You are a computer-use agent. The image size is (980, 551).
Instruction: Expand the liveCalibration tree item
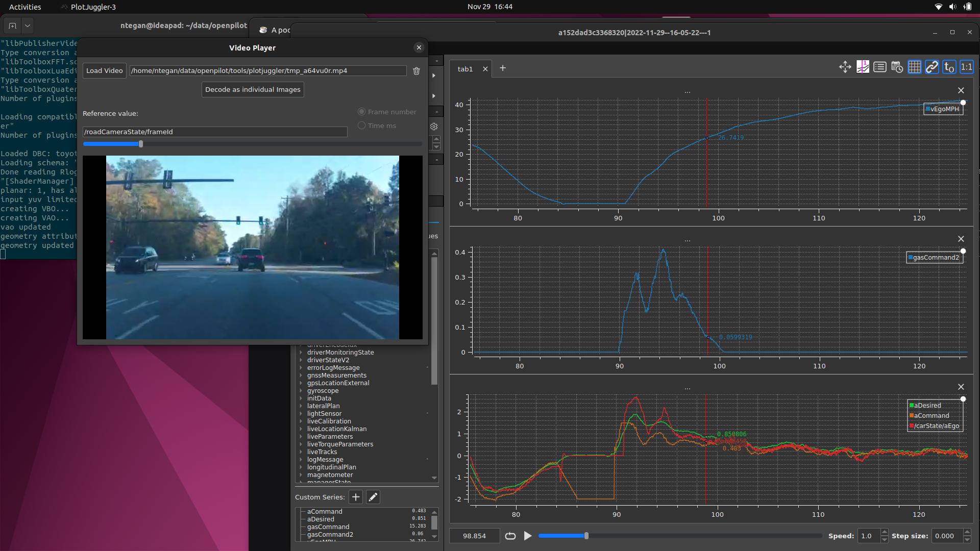[301, 421]
